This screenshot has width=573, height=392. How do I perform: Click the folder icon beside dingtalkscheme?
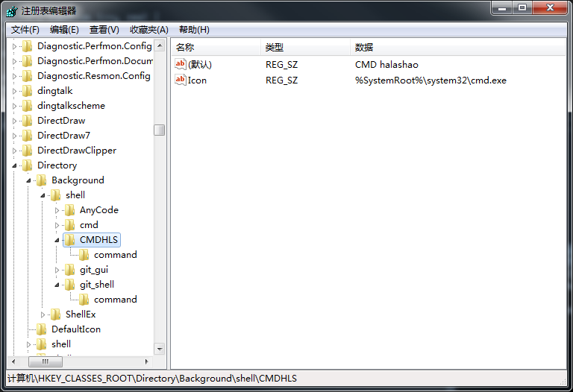pos(28,106)
